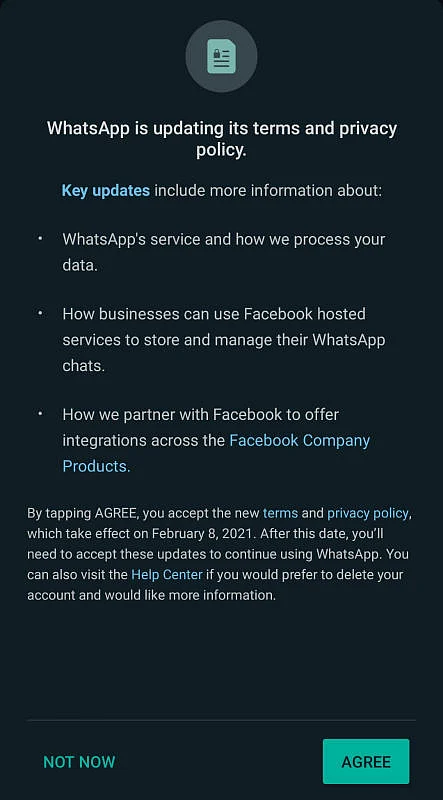
Task: Tap the NOT NOW button
Action: click(79, 762)
